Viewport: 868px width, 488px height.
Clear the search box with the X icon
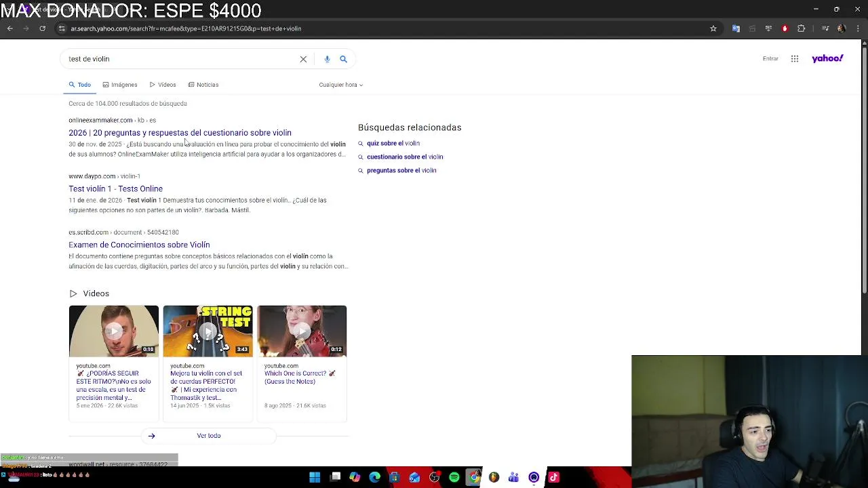point(303,59)
